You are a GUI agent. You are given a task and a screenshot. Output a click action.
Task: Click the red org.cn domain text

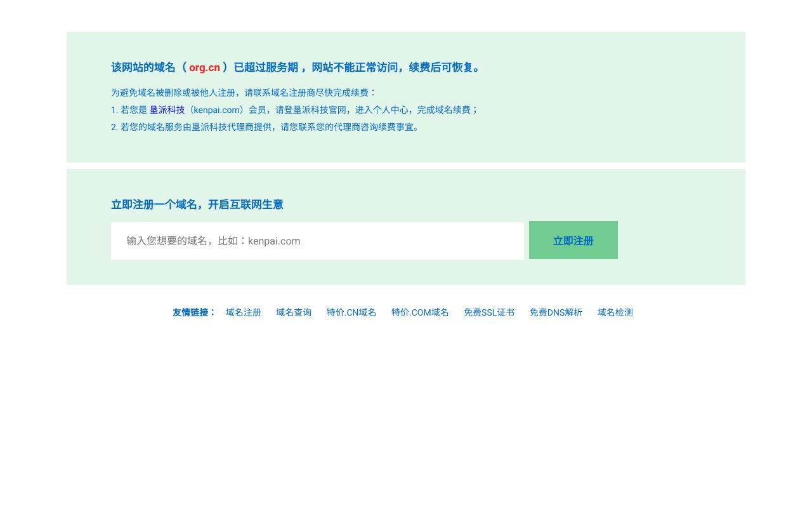pos(204,67)
